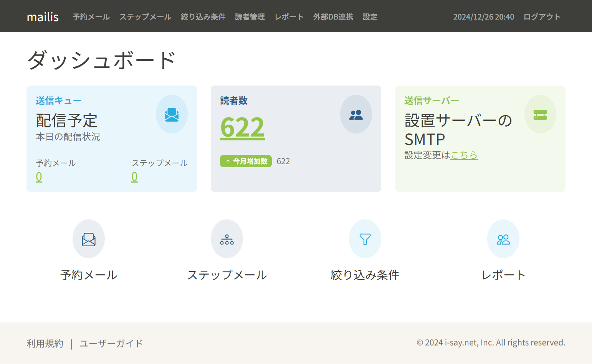The width and height of the screenshot is (592, 364).
Task: Click the people icon in 読者数 card
Action: [356, 114]
